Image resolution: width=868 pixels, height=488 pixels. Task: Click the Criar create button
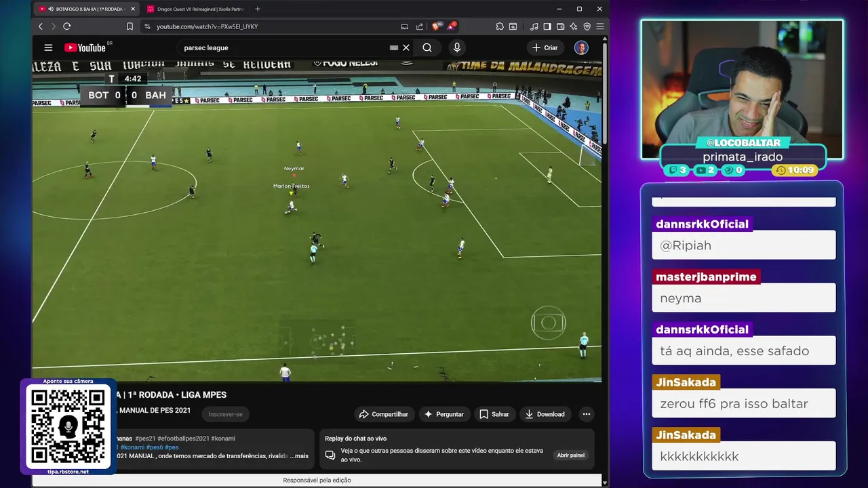pos(545,47)
